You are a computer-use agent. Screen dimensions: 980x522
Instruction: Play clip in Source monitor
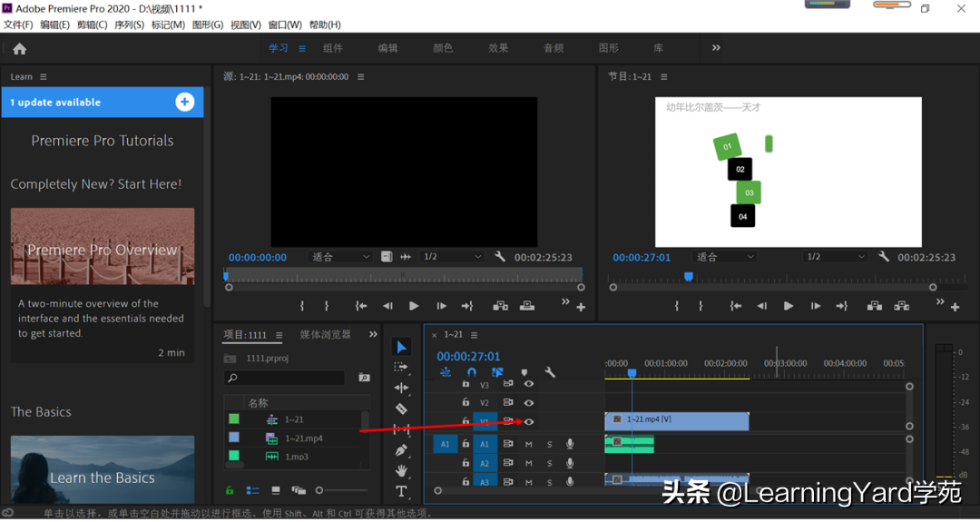[x=414, y=306]
